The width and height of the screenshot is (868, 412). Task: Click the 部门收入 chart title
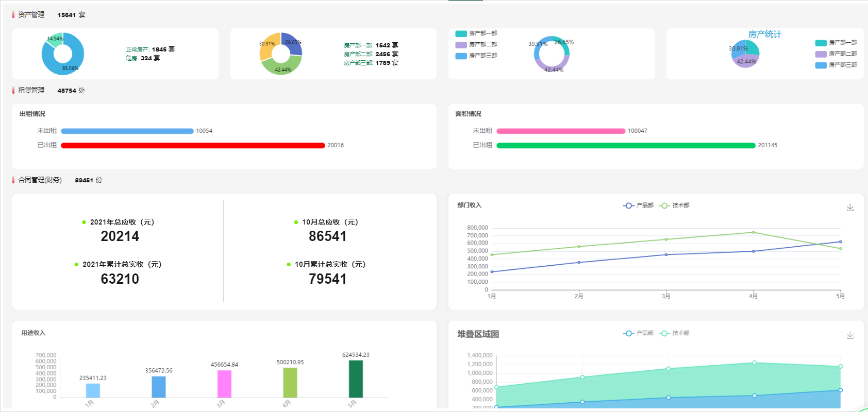(x=469, y=205)
